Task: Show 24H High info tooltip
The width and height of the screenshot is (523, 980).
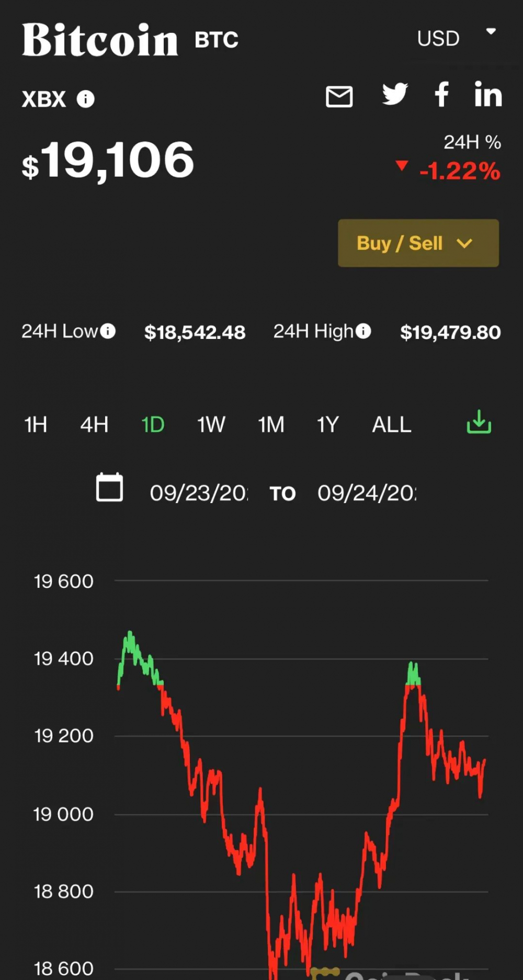Action: point(363,331)
